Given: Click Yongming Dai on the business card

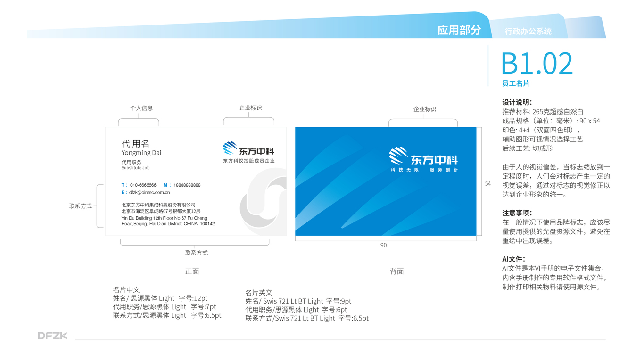Looking at the screenshot, I should [x=141, y=153].
